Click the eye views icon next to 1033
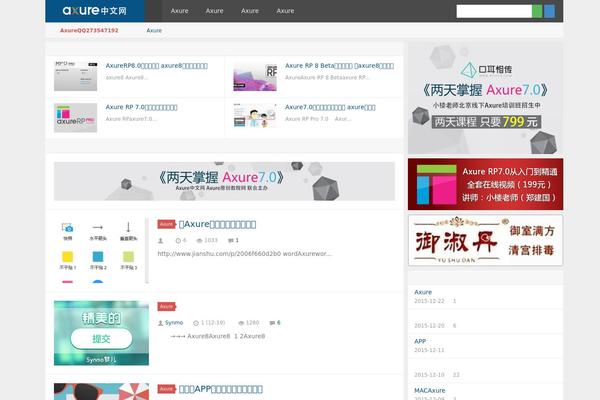The height and width of the screenshot is (400, 600). point(199,240)
